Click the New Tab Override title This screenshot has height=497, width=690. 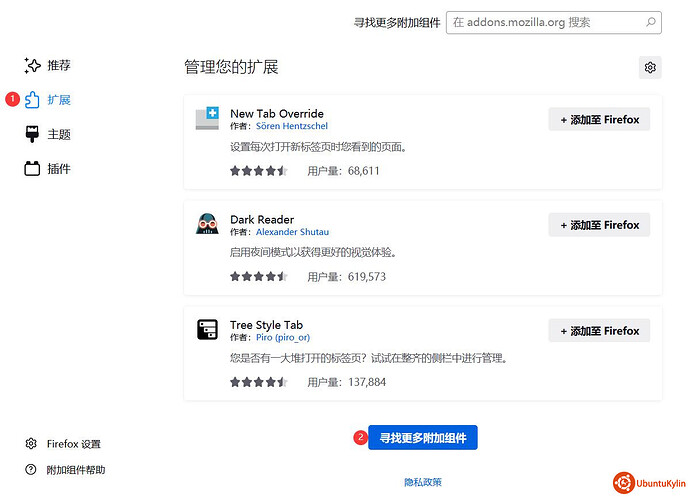277,114
